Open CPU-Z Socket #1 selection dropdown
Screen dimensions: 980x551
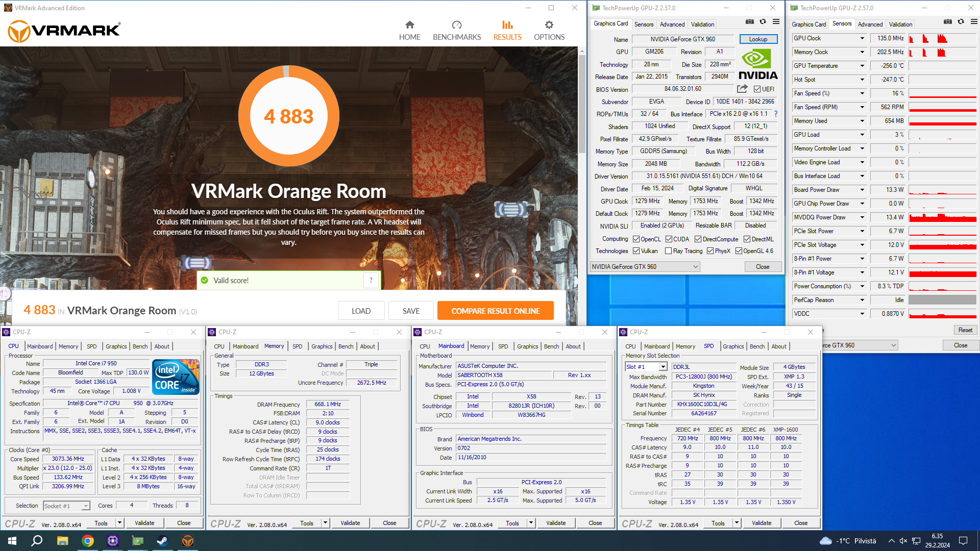[67, 506]
